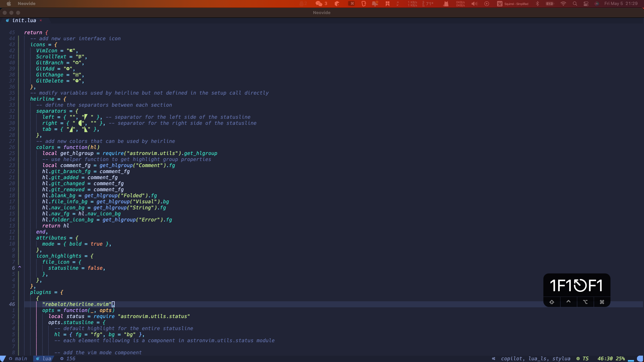The image size is (644, 362).
Task: Close the init.lua tab
Action: tap(41, 20)
